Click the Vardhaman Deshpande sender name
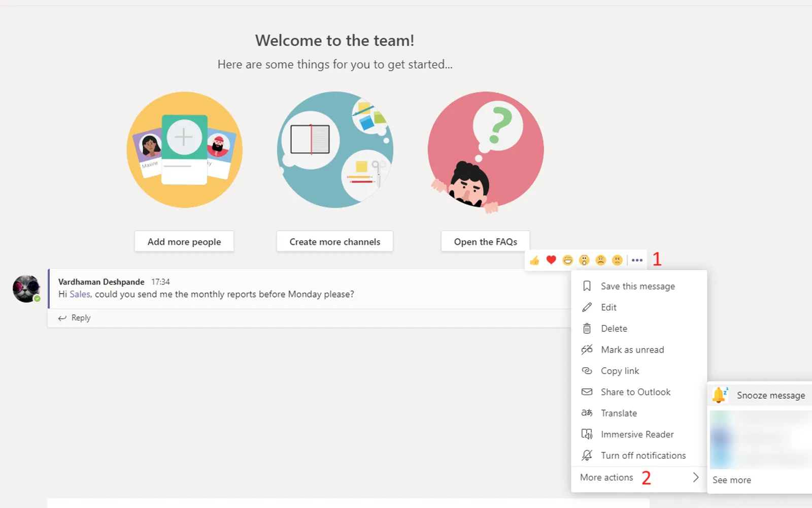 pyautogui.click(x=101, y=282)
